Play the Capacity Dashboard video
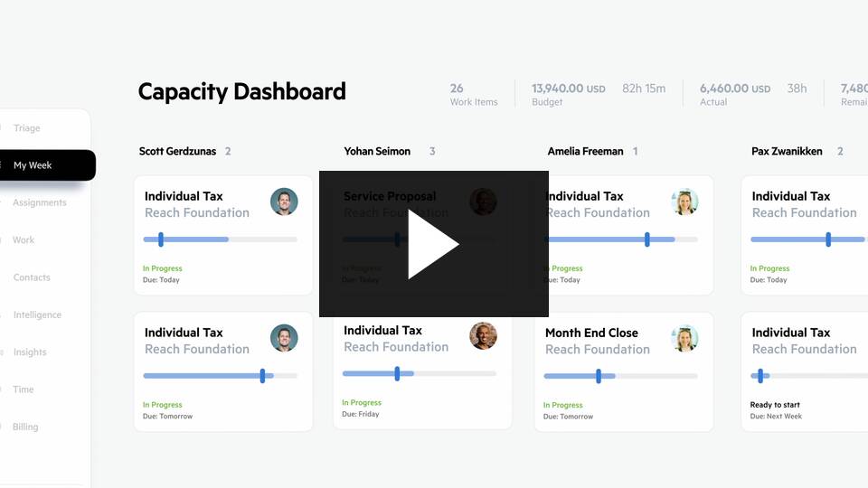 click(x=433, y=244)
